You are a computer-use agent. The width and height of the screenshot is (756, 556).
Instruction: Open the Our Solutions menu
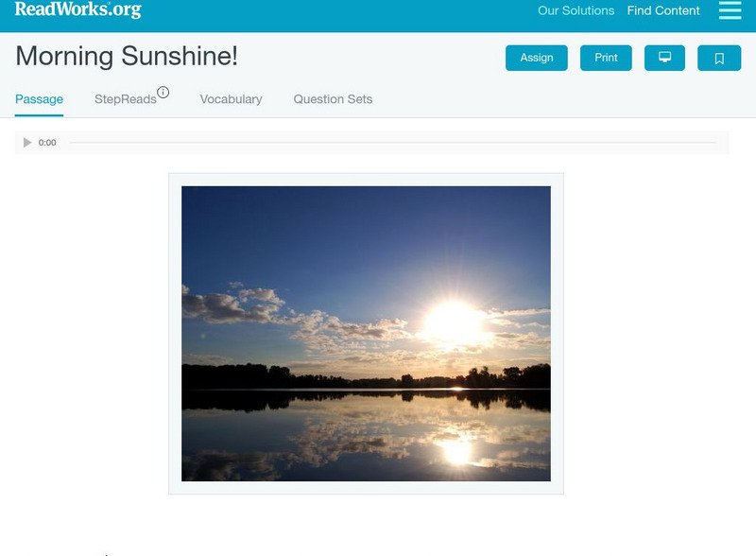(576, 10)
